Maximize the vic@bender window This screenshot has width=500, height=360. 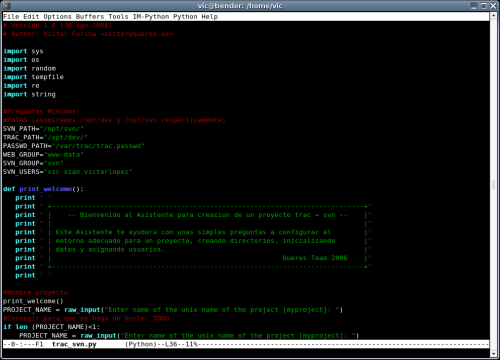pyautogui.click(x=483, y=6)
